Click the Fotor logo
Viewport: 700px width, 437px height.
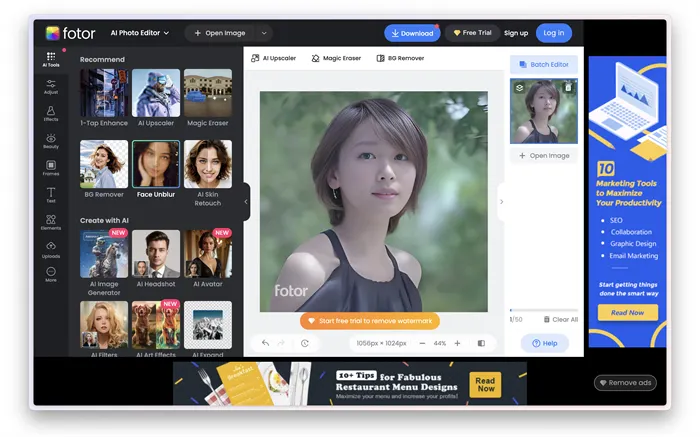click(x=71, y=33)
